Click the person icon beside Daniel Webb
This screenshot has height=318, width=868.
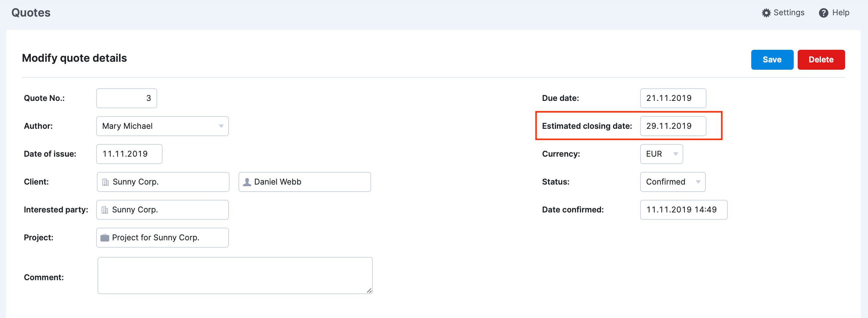click(247, 182)
